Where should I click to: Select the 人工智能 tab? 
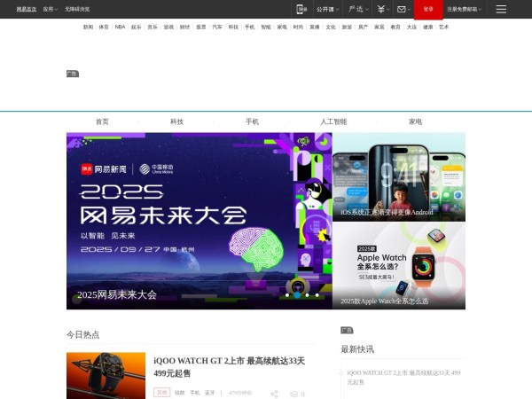coord(333,121)
